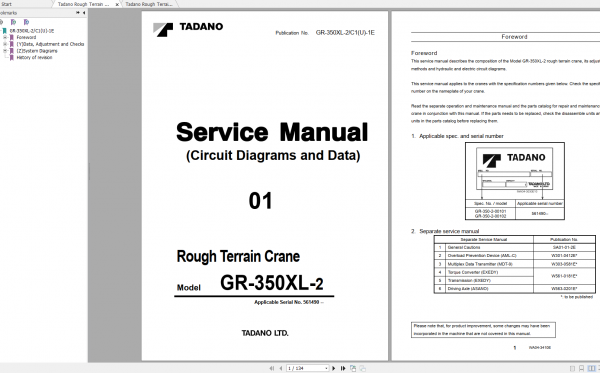Image resolution: width=600 pixels, height=373 pixels.
Task: Open the [Z]System Diagrams bookmark
Action: [x=37, y=51]
